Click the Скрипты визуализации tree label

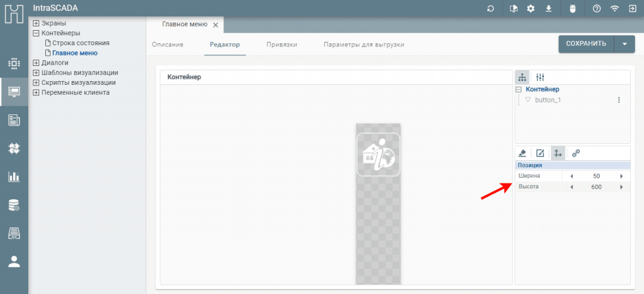coord(79,82)
